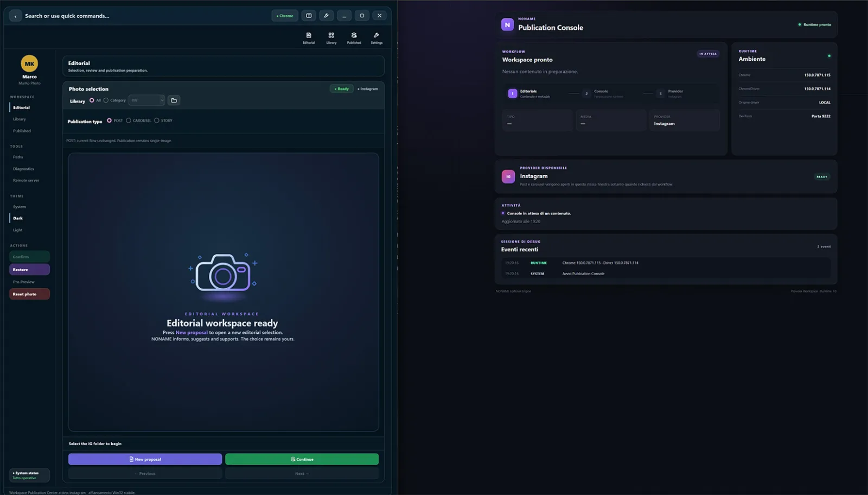The width and height of the screenshot is (868, 495).
Task: Toggle the split panel layout icon
Action: coord(309,16)
